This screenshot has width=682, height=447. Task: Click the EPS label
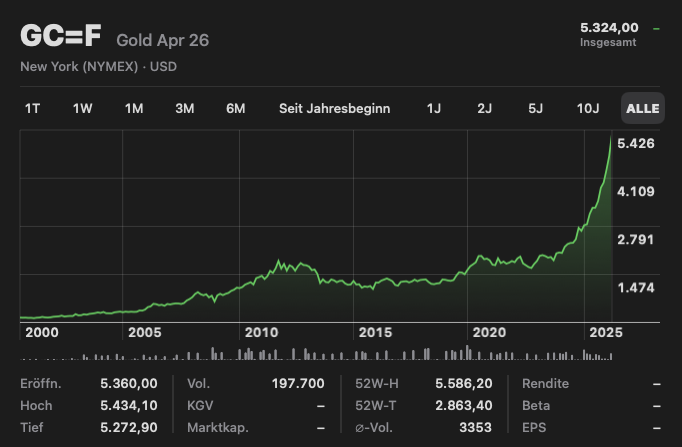pos(534,427)
